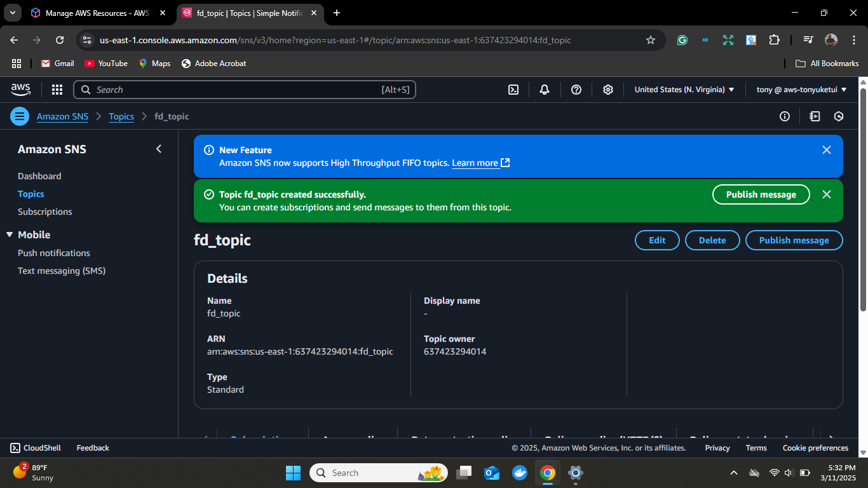Open AWS console settings gear
Image resolution: width=868 pixels, height=488 pixels.
(x=608, y=90)
